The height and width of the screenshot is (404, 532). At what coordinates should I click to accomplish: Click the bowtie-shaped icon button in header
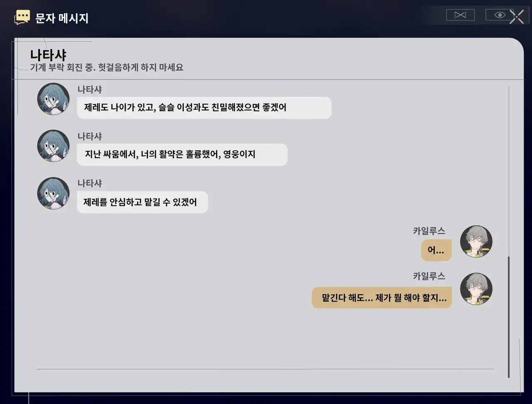(460, 15)
